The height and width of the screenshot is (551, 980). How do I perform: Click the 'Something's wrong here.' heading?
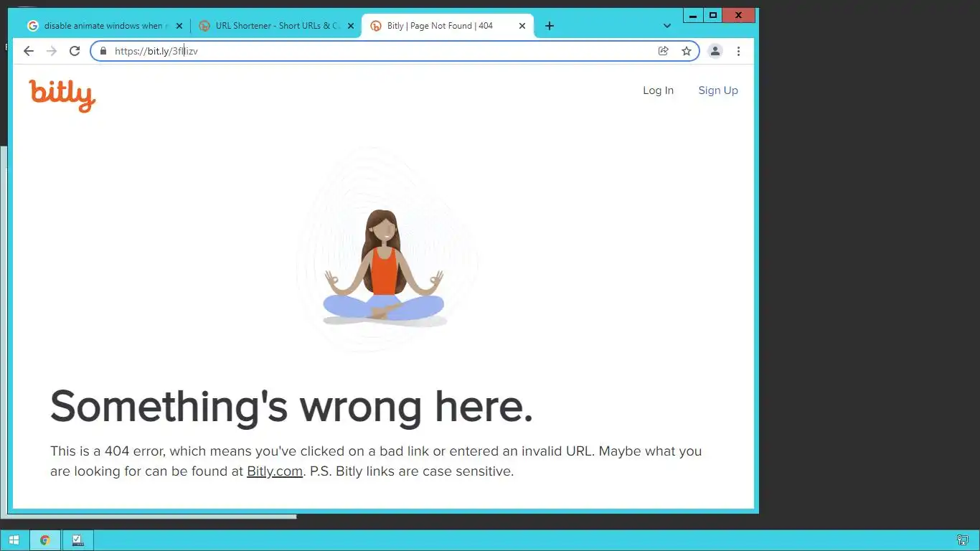pos(291,406)
